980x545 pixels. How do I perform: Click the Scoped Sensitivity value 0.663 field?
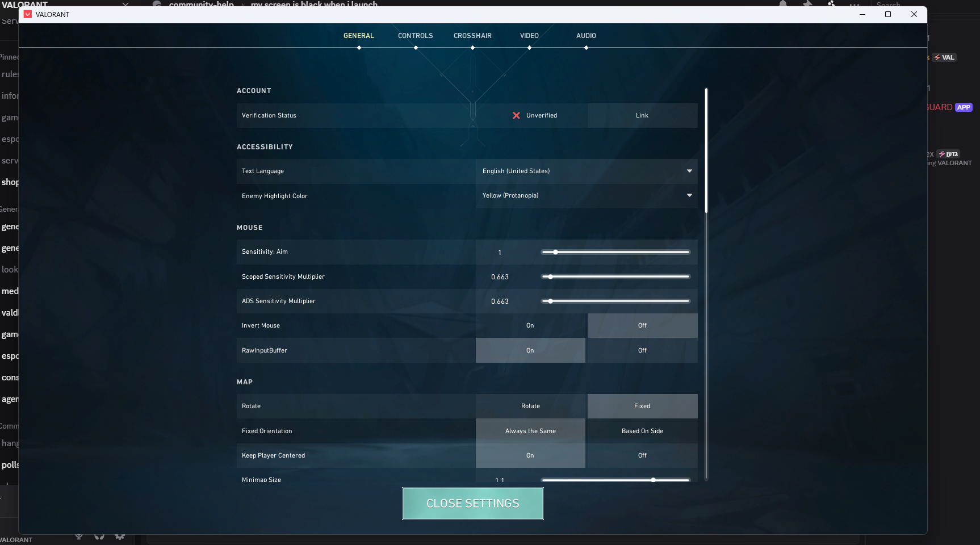pos(500,277)
